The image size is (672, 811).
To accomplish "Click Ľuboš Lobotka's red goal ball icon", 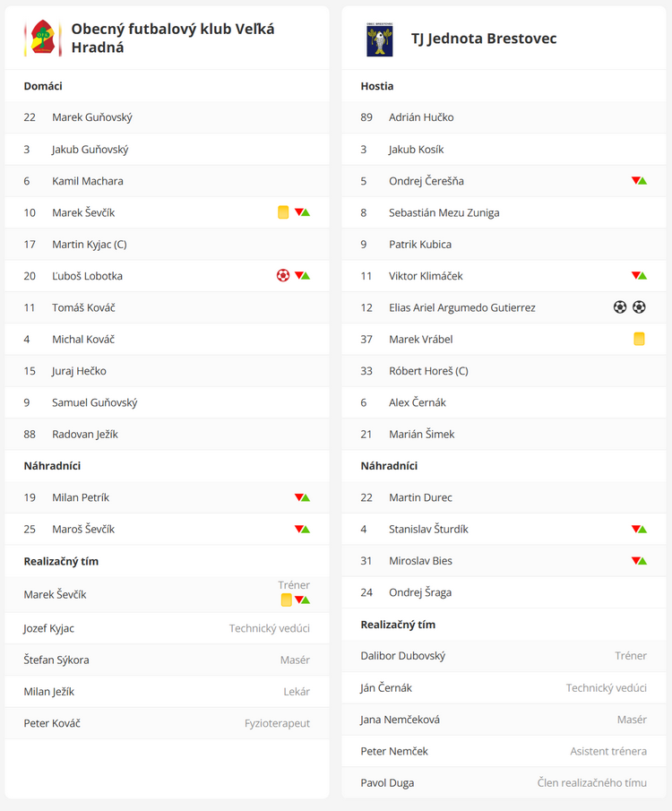I will [x=283, y=276].
